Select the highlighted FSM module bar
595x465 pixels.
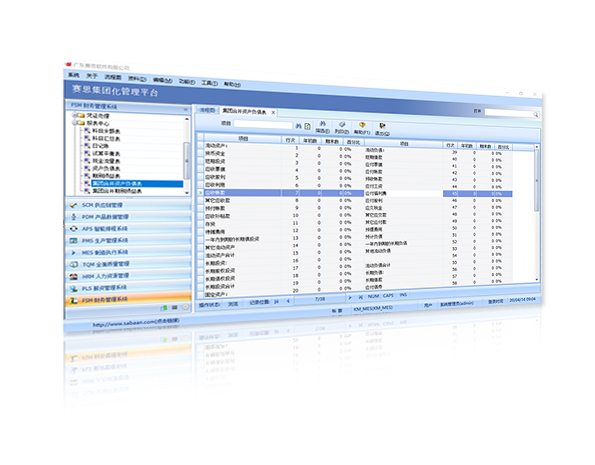128,300
